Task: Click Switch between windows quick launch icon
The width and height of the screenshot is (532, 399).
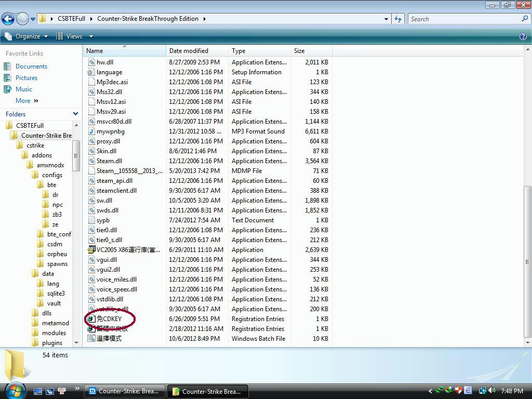Action: [x=49, y=391]
